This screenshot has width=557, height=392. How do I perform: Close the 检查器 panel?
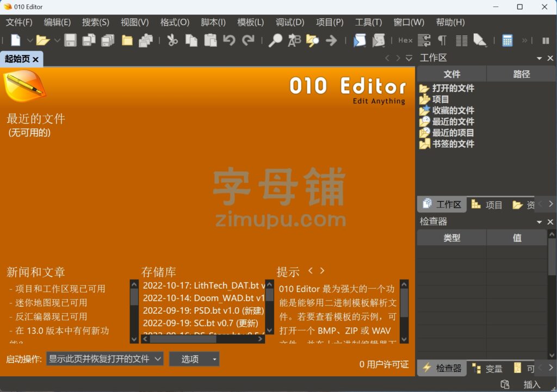(550, 222)
